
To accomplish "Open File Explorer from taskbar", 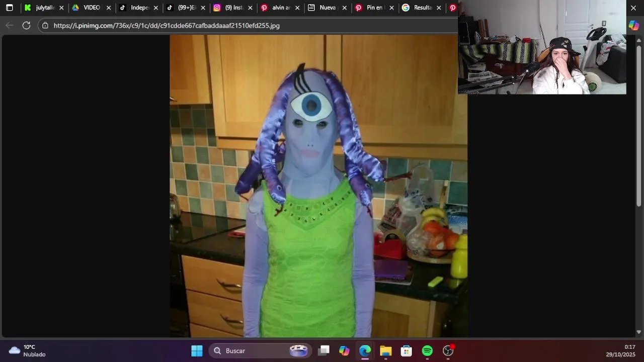I will pos(385,350).
